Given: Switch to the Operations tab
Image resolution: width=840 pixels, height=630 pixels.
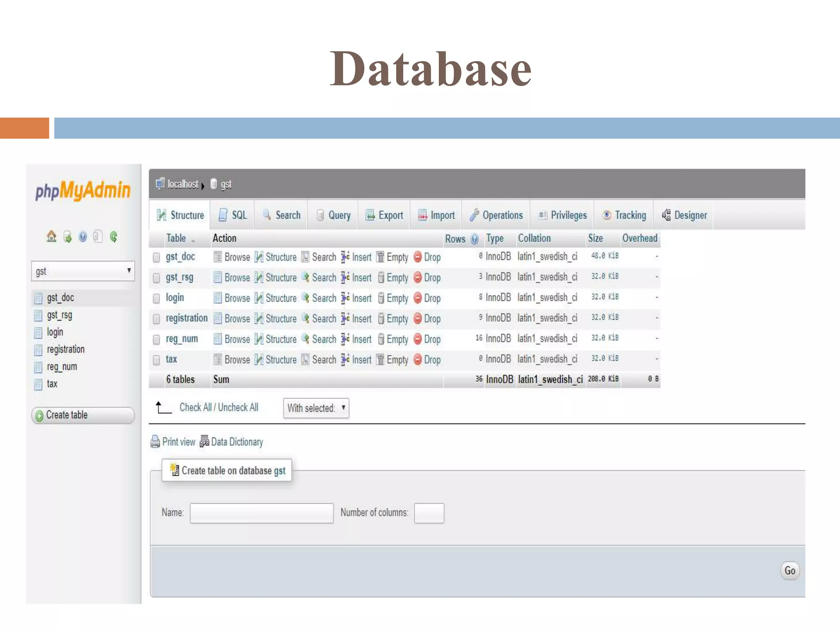Looking at the screenshot, I should click(x=496, y=215).
